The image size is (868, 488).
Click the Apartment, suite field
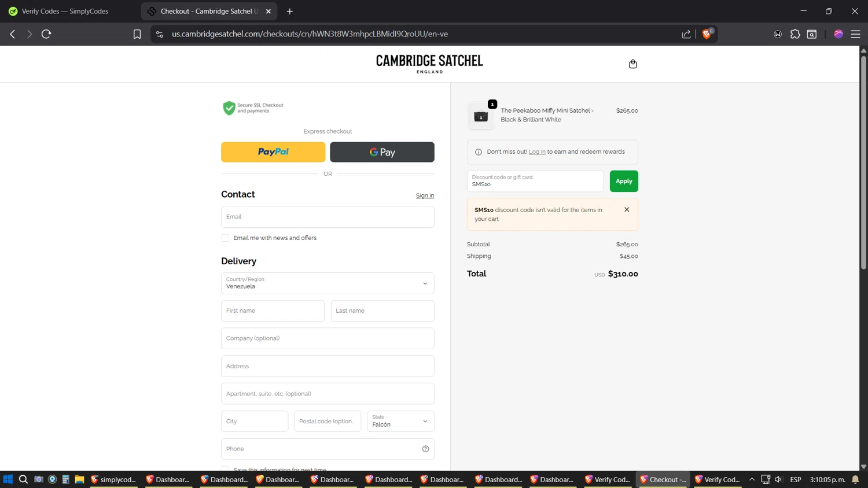pyautogui.click(x=328, y=394)
